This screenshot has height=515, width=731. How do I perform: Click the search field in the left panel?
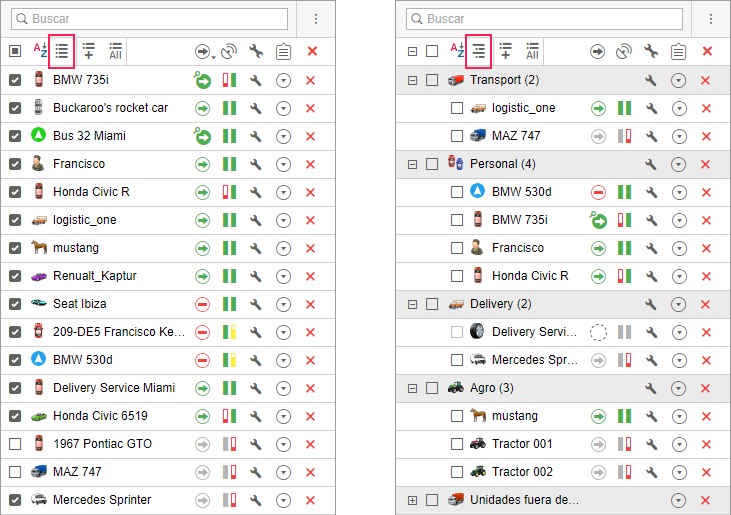coord(149,19)
